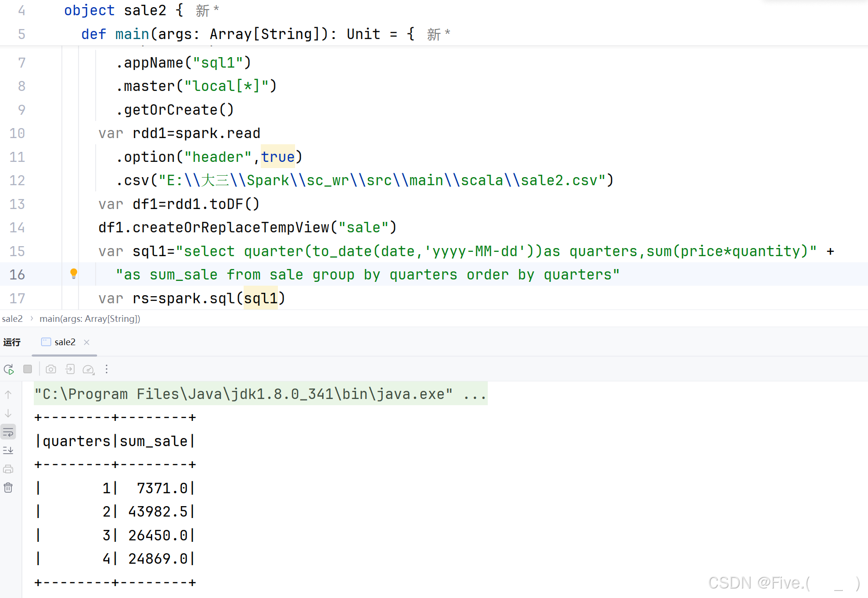The image size is (868, 598).
Task: Click the exit/attach arrow icon in run toolbar
Action: [70, 369]
